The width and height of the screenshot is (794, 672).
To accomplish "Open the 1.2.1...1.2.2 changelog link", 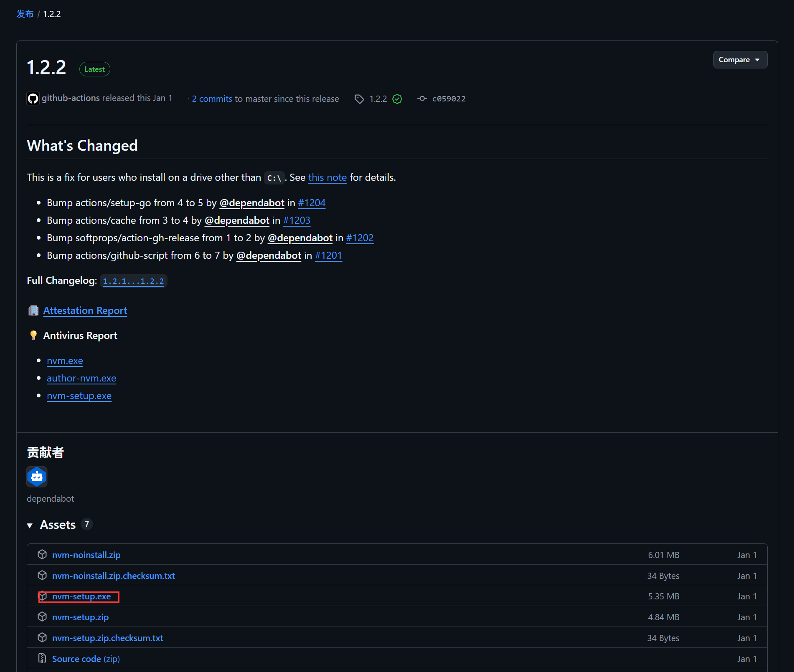I will tap(133, 281).
